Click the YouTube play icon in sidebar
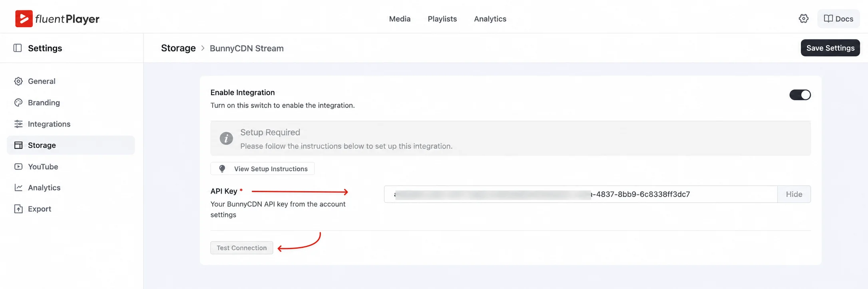Image resolution: width=868 pixels, height=289 pixels. click(x=18, y=166)
